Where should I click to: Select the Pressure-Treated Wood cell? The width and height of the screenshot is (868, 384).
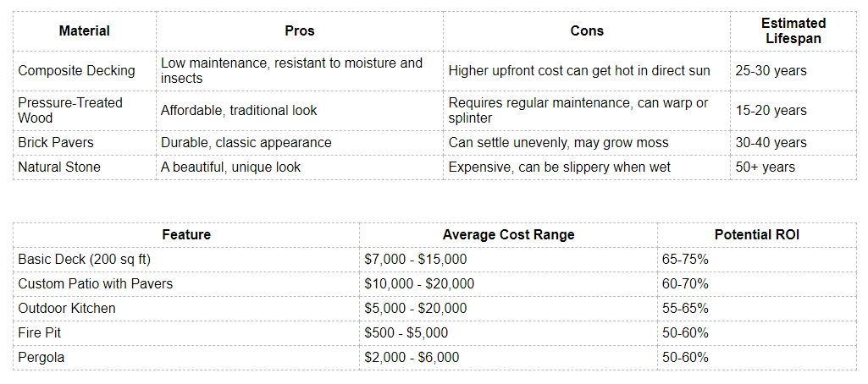[x=85, y=111]
